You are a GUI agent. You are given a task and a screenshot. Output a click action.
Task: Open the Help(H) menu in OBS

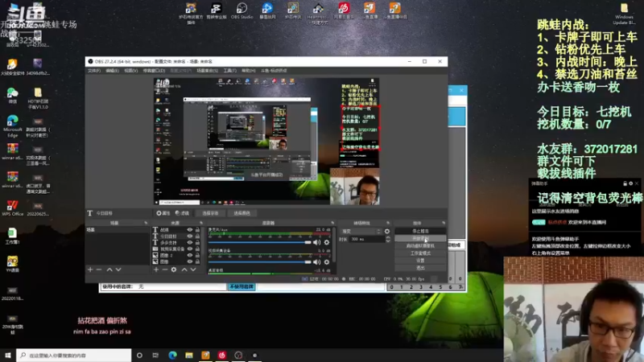pos(249,71)
